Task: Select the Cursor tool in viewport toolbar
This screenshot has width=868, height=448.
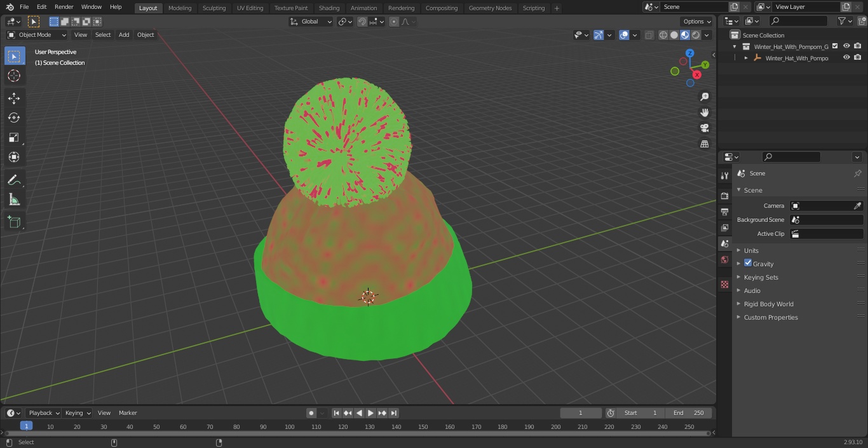Action: 14,76
